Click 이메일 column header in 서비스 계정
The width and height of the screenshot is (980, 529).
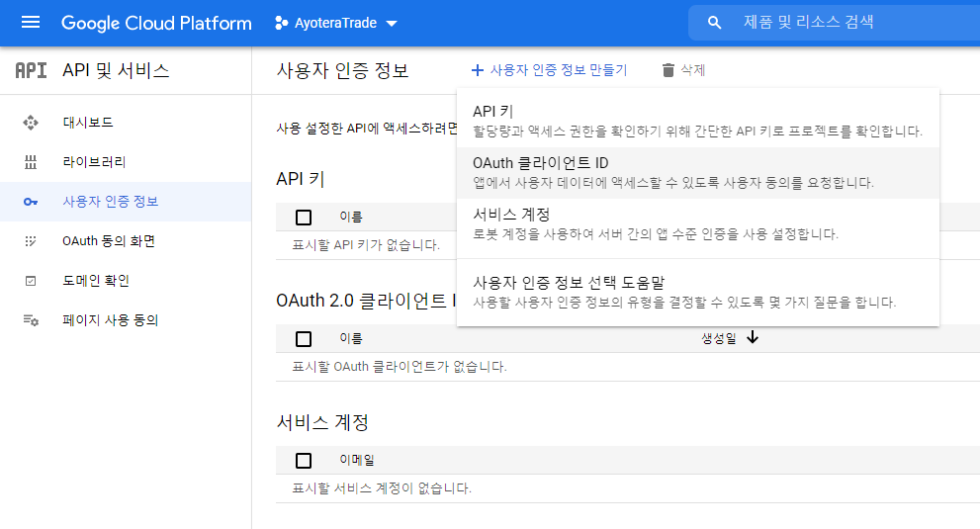pos(357,460)
